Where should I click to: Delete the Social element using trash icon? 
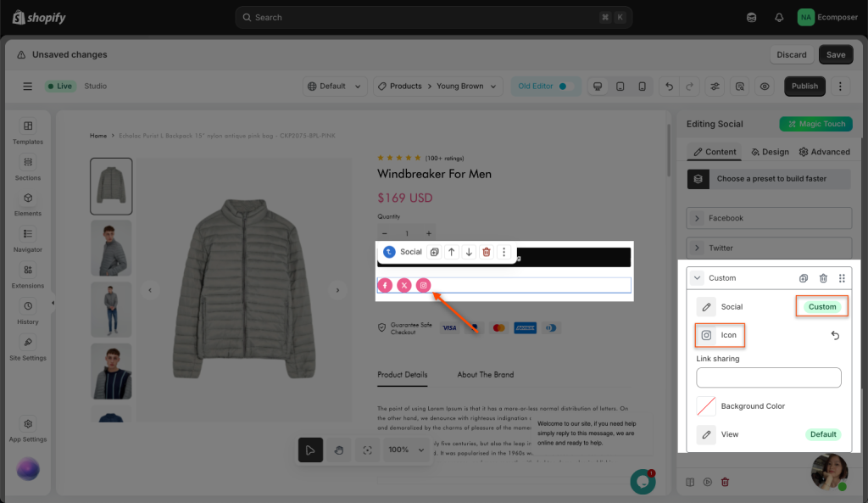tap(486, 252)
